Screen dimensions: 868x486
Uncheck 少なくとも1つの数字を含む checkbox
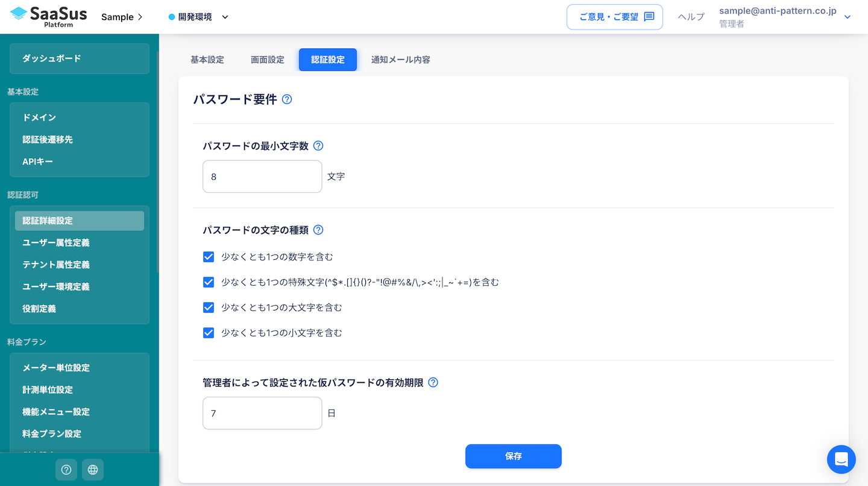209,257
